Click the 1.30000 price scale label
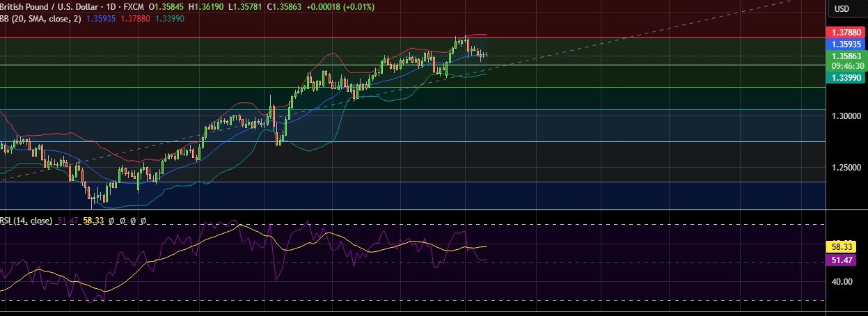 tap(846, 116)
